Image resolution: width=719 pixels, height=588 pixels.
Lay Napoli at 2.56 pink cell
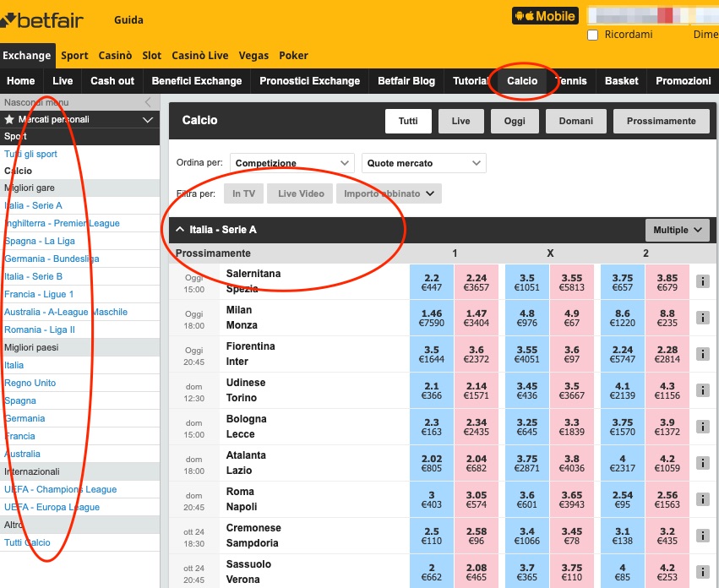667,499
